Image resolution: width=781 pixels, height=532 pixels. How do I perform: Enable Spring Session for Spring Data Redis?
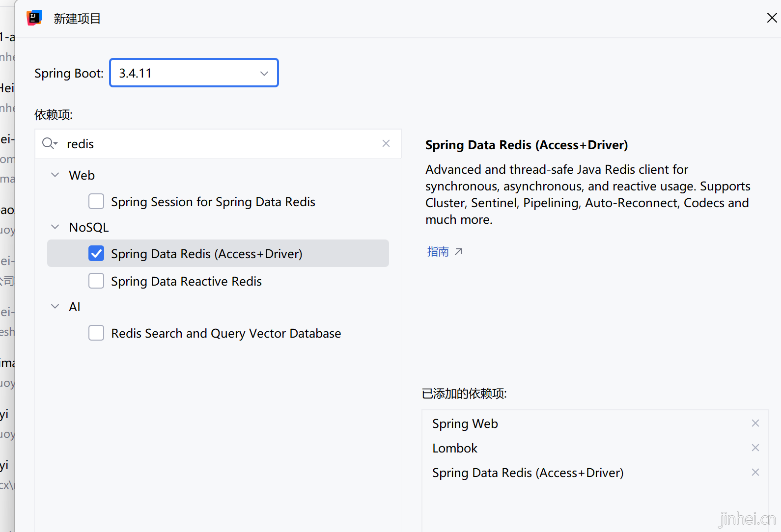pos(96,201)
